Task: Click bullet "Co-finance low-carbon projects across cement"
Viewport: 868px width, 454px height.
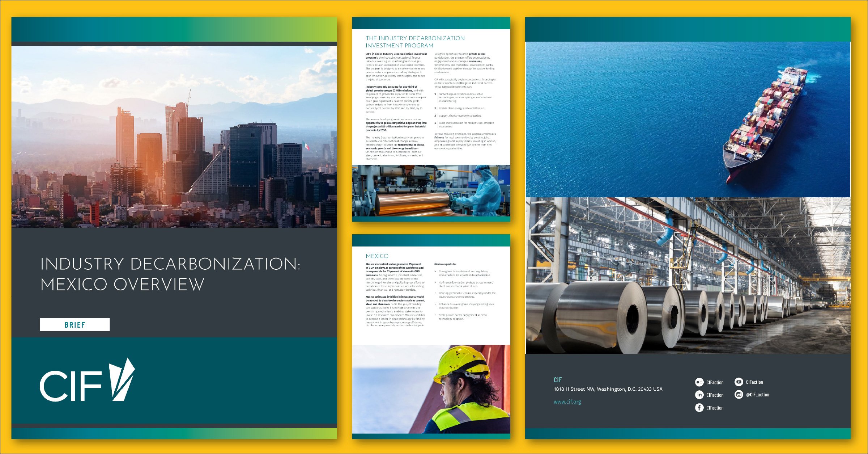Action: coord(464,284)
